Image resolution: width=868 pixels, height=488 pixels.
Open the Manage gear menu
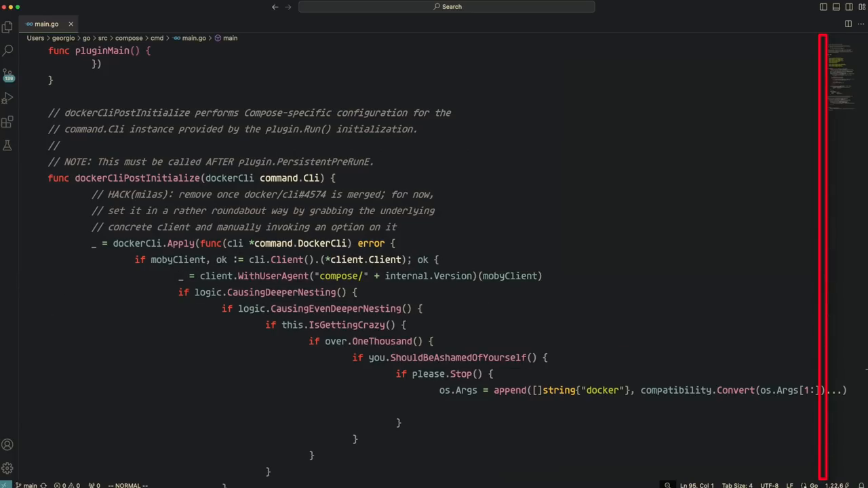pyautogui.click(x=7, y=468)
